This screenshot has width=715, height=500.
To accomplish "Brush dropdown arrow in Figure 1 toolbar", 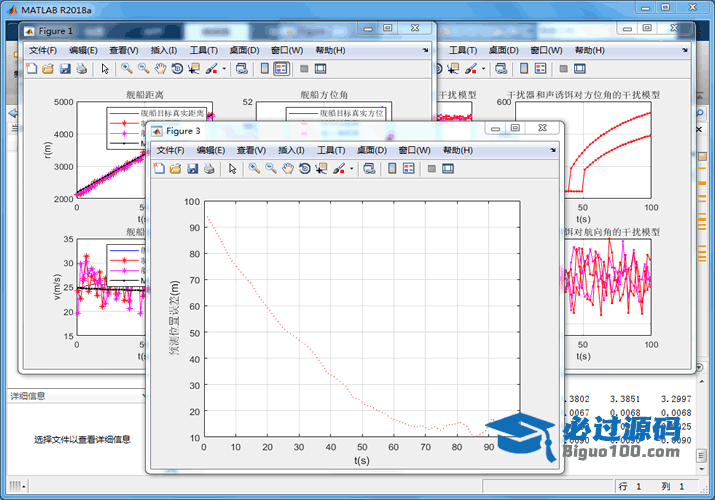I will [224, 69].
